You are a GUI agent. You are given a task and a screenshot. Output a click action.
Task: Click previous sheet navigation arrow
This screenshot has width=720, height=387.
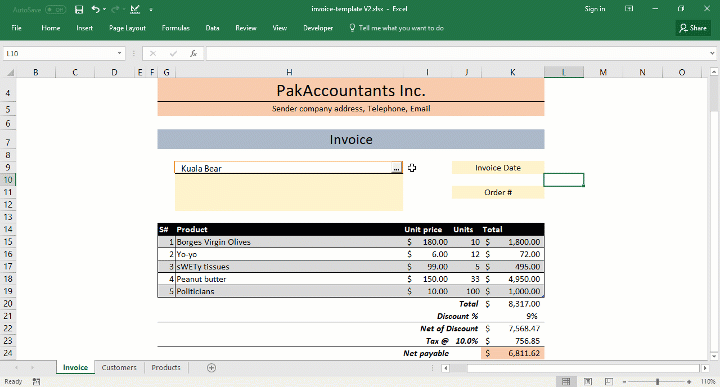click(x=17, y=368)
